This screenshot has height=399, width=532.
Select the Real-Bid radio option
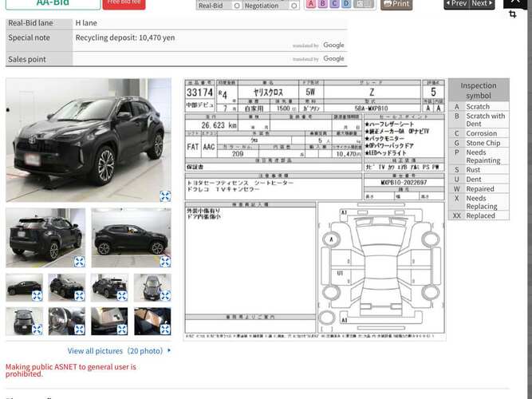tap(237, 6)
